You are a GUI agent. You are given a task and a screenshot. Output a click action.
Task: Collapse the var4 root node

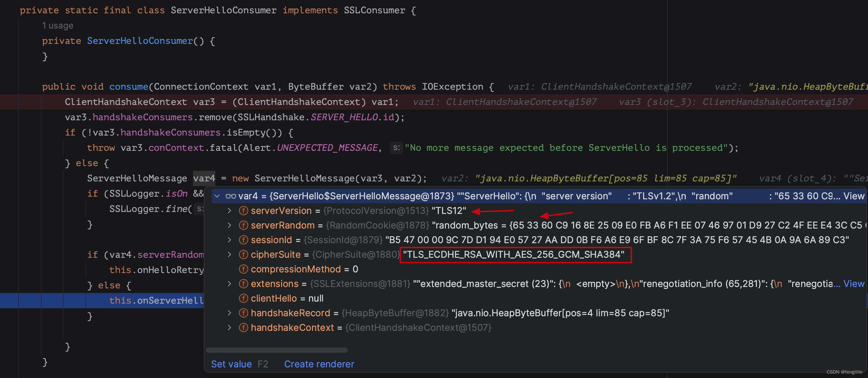pyautogui.click(x=217, y=196)
